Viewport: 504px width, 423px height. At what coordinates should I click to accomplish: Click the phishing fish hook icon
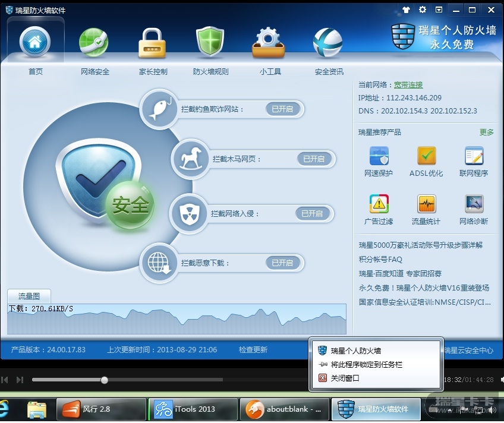(159, 109)
